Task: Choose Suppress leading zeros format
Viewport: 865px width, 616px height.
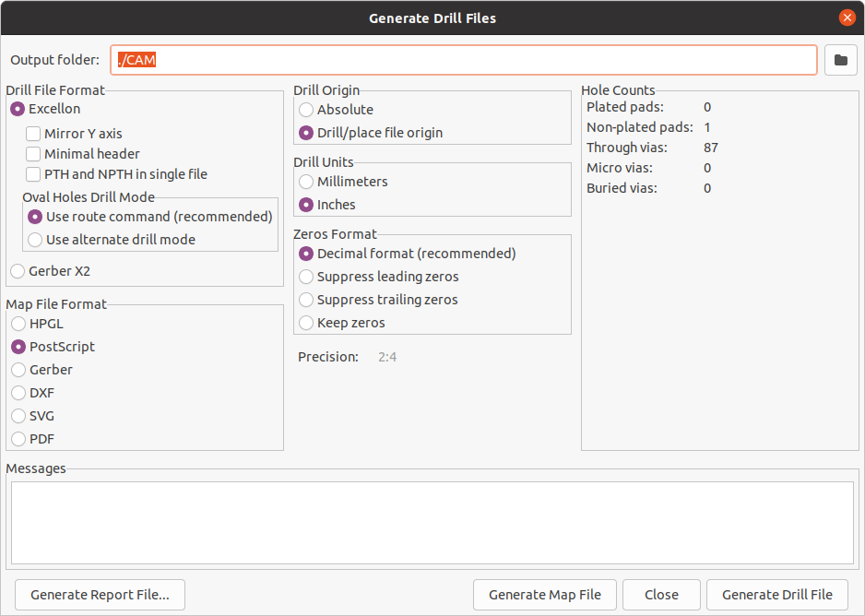Action: click(x=305, y=276)
